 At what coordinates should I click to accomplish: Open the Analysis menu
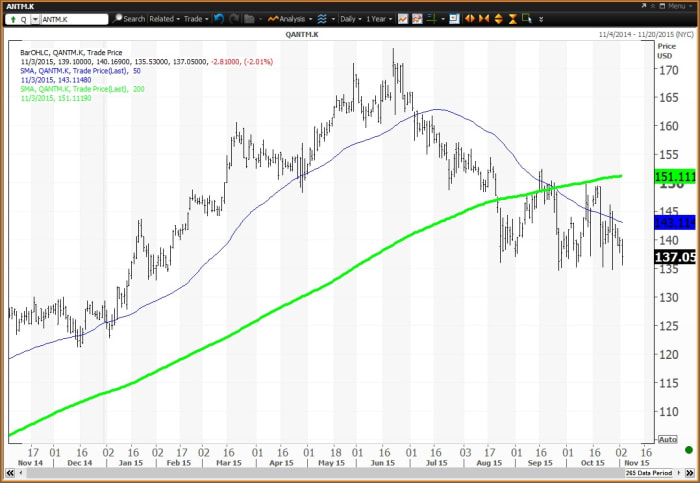294,18
